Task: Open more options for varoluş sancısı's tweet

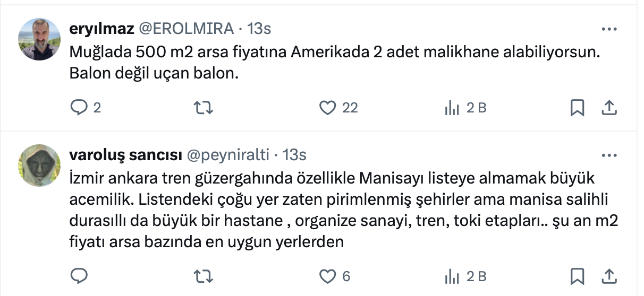Action: 608,155
